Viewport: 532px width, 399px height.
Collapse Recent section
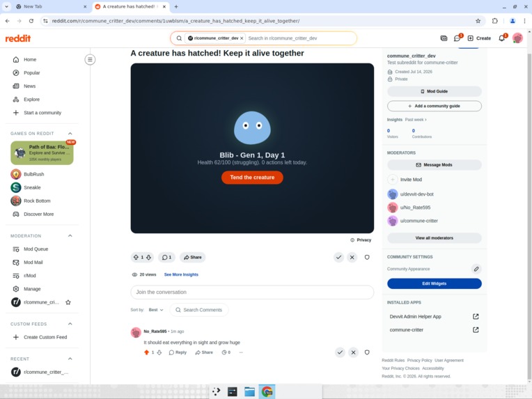(70, 359)
